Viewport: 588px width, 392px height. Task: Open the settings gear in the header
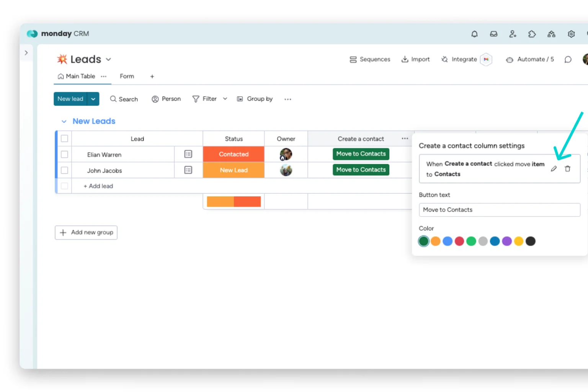pos(571,34)
